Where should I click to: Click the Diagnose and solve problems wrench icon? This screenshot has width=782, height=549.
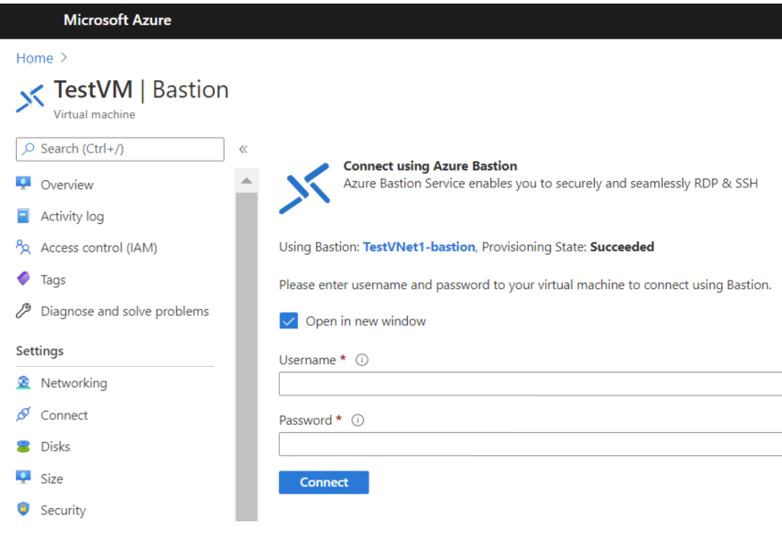(24, 311)
